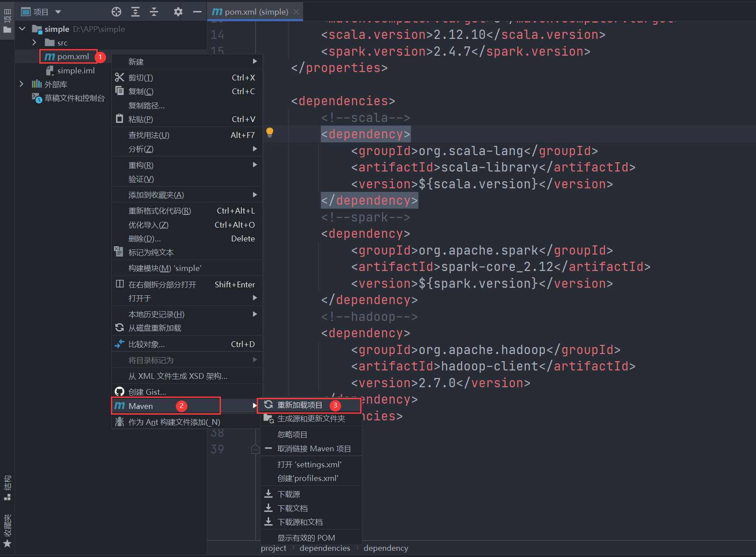
Task: Click the download icon beside 下载文档
Action: pyautogui.click(x=268, y=508)
